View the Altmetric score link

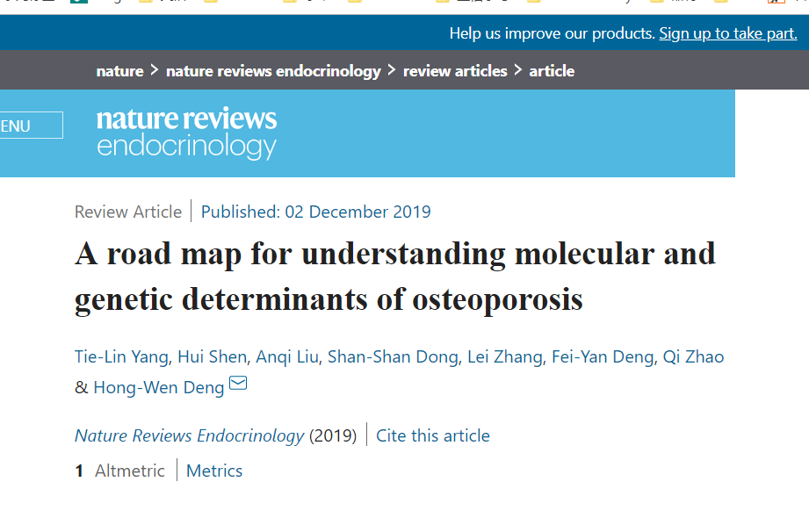[128, 471]
